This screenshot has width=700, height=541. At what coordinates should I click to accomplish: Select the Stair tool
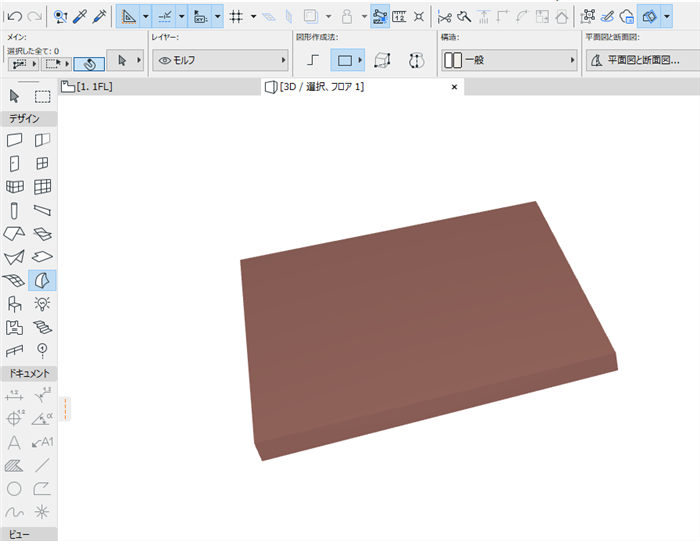tap(42, 328)
